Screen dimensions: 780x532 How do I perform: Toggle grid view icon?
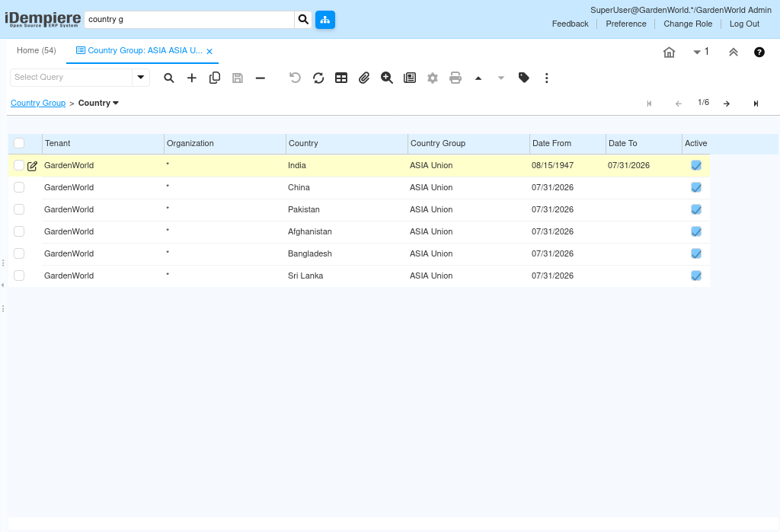341,78
